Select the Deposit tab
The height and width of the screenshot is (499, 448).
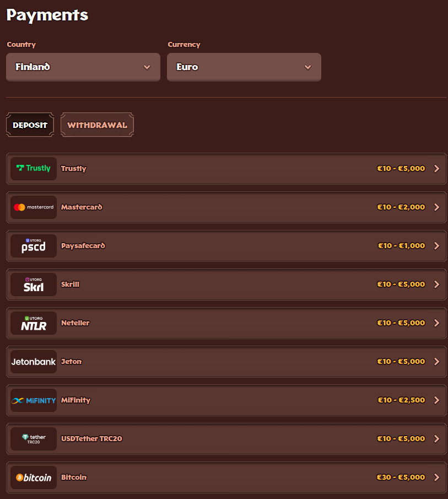pyautogui.click(x=30, y=125)
